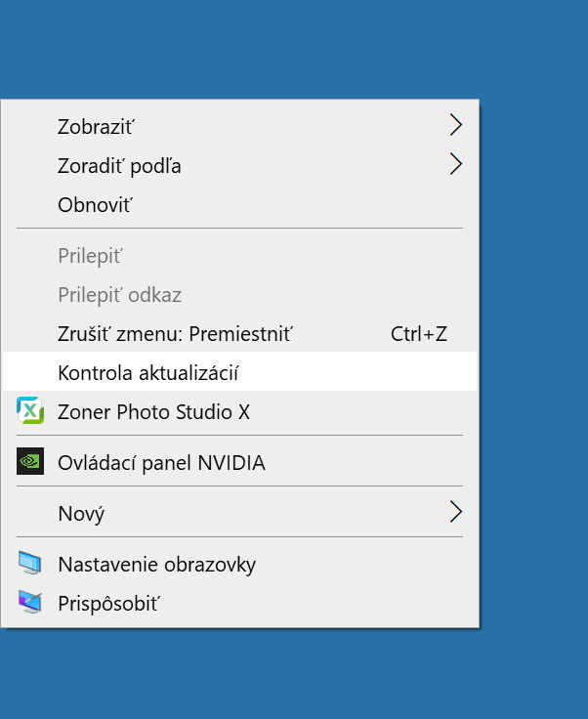588x719 pixels.
Task: Click the greyed-out Prilepiť entry
Action: pyautogui.click(x=90, y=256)
